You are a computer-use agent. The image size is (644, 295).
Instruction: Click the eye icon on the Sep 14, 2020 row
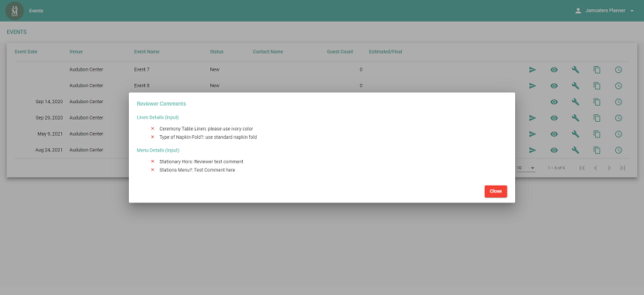pyautogui.click(x=554, y=102)
